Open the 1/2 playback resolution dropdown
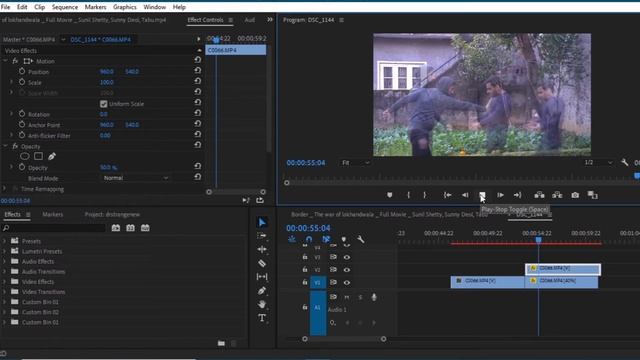This screenshot has height=360, width=640. pyautogui.click(x=598, y=162)
